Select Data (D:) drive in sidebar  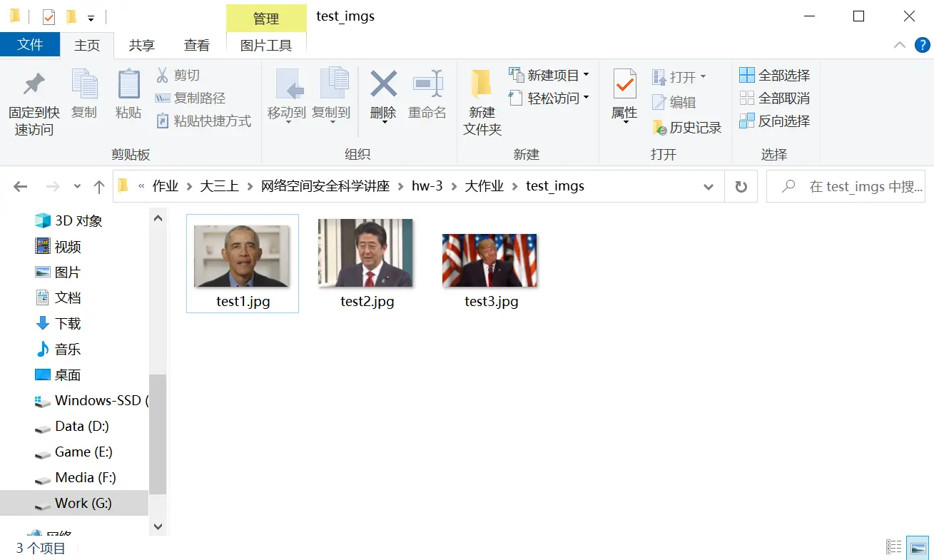tap(81, 426)
